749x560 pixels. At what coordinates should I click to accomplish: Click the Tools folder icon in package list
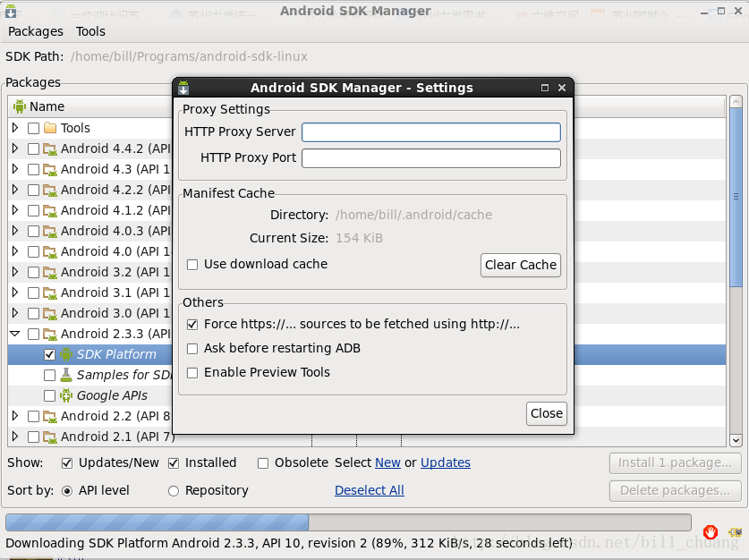click(x=50, y=128)
